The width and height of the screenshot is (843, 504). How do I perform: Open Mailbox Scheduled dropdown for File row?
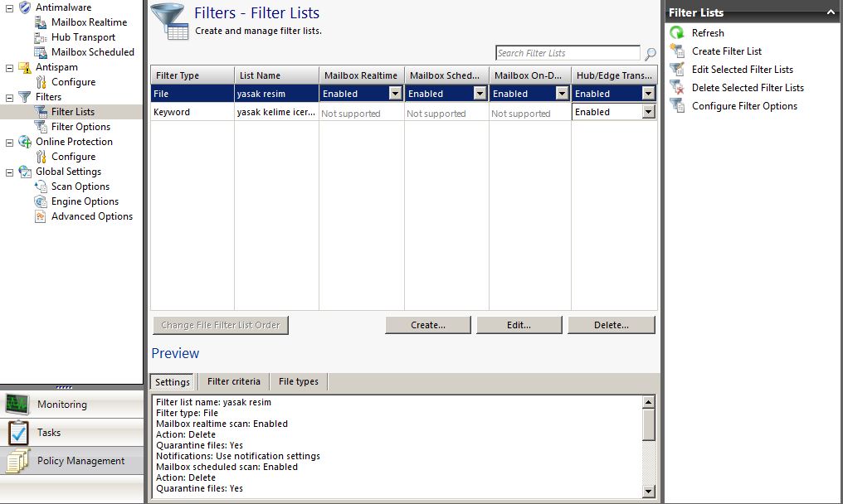tap(480, 94)
